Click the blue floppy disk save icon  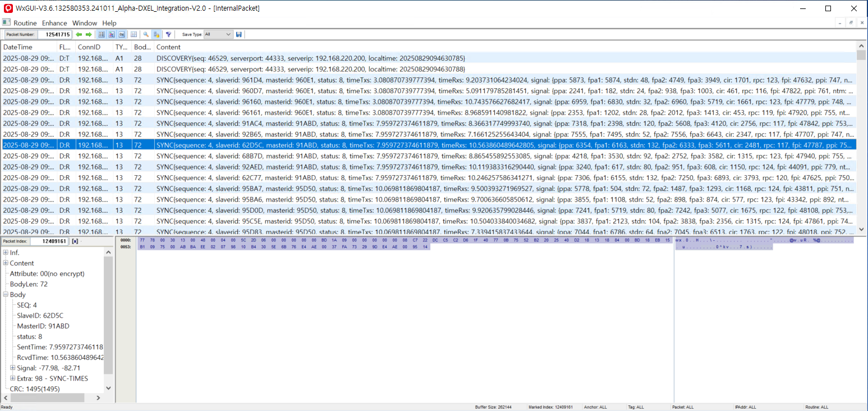click(x=239, y=35)
